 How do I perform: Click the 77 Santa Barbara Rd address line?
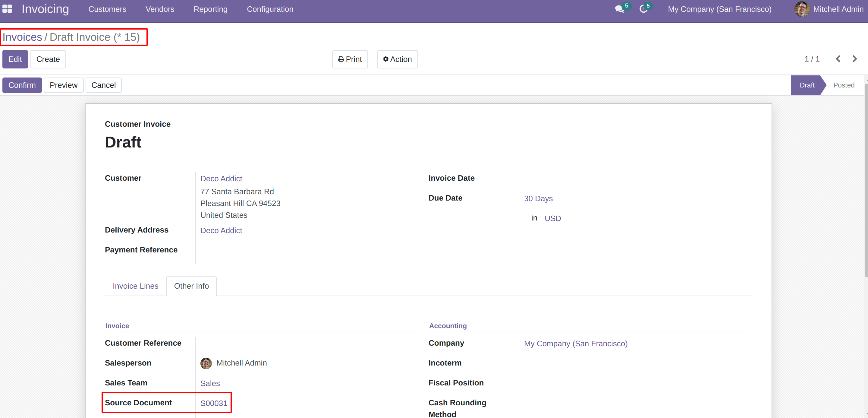click(237, 192)
